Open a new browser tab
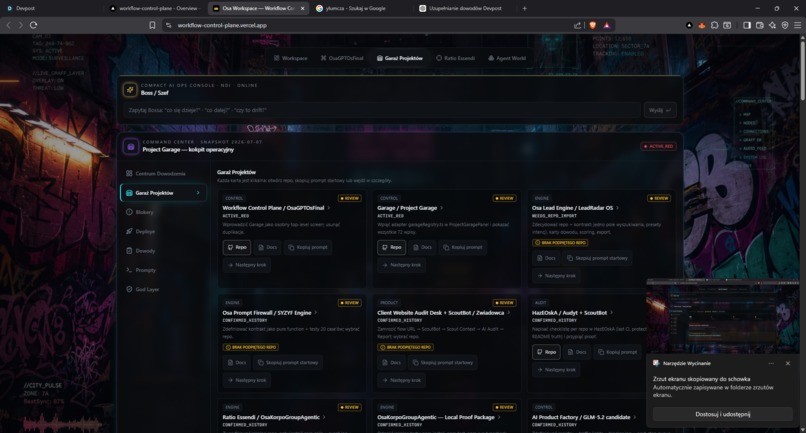Viewport: 806px width, 433px height. (x=524, y=8)
